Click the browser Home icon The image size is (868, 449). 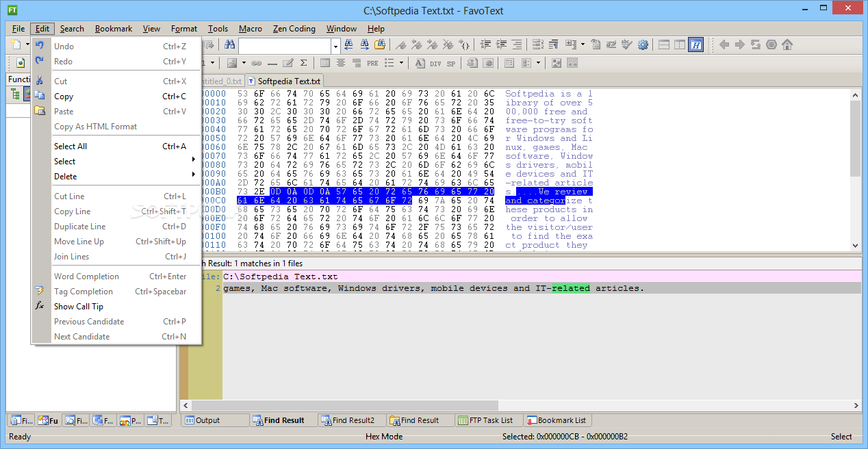tap(787, 44)
